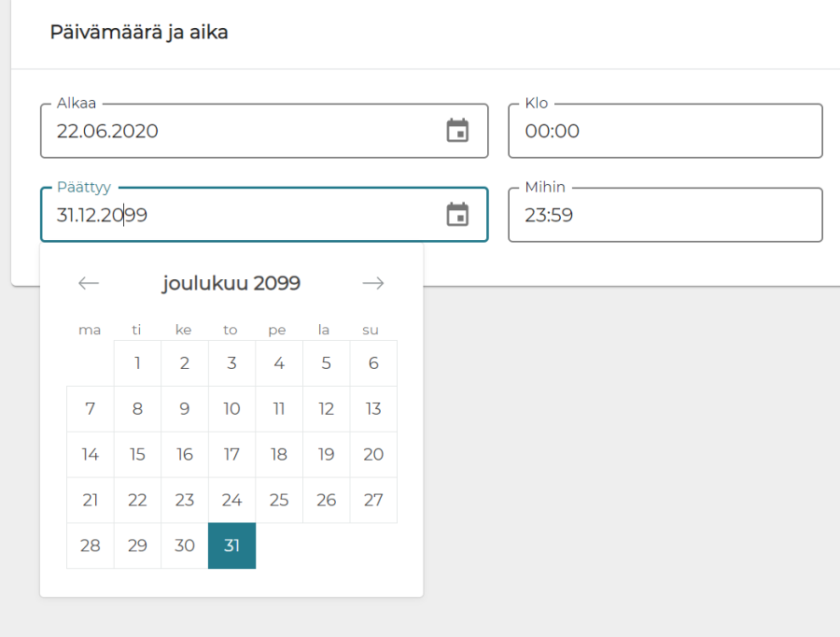Click calendar icon in Päättyy field
The image size is (840, 637).
(457, 215)
